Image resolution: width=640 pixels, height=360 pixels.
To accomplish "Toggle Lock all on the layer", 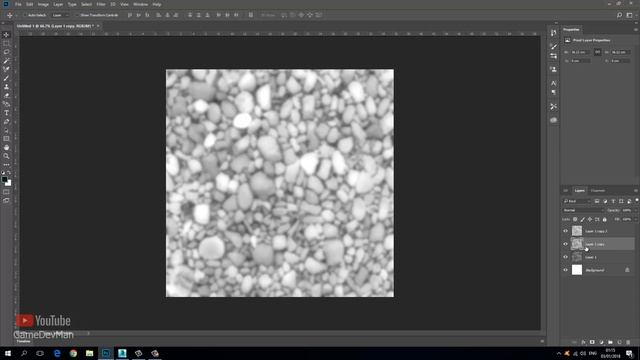I will (604, 220).
